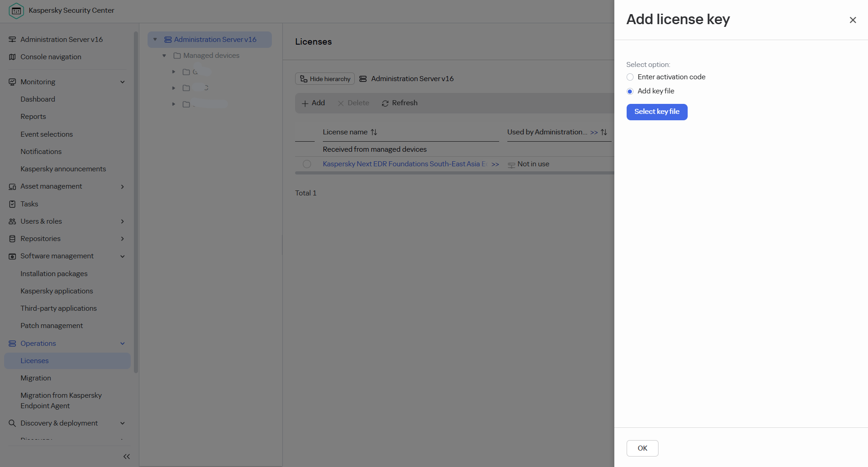Click the OK button in the panel

(x=642, y=448)
